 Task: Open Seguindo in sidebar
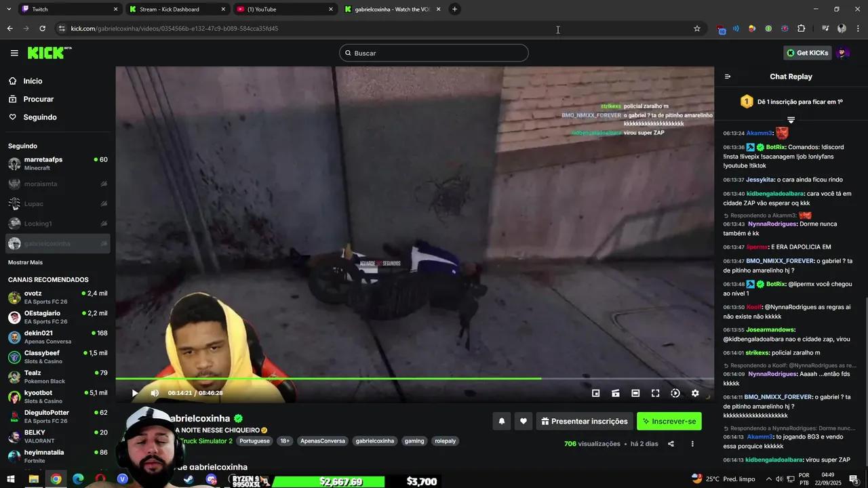pyautogui.click(x=40, y=117)
